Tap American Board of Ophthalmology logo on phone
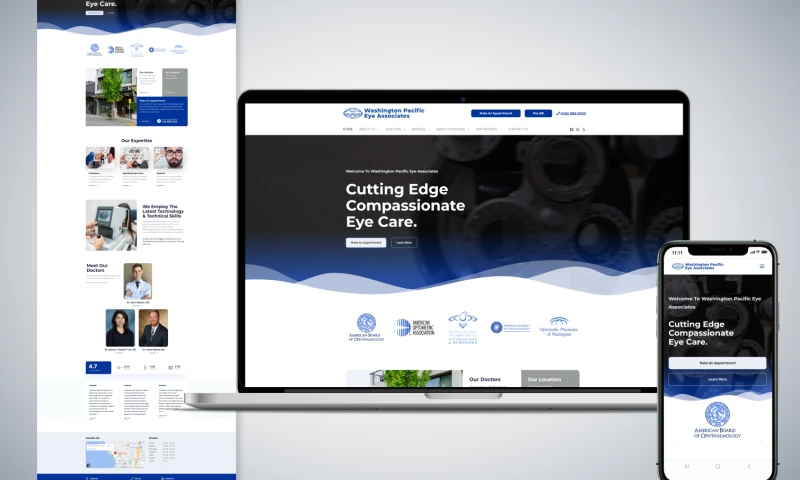 click(x=717, y=420)
